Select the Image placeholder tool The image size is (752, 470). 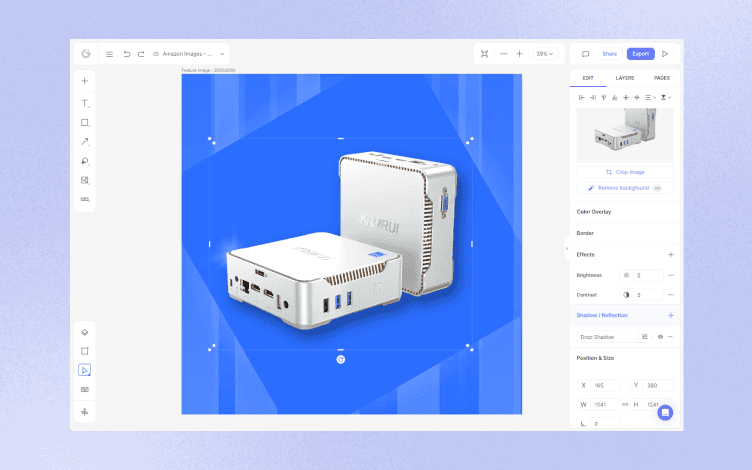pyautogui.click(x=84, y=180)
